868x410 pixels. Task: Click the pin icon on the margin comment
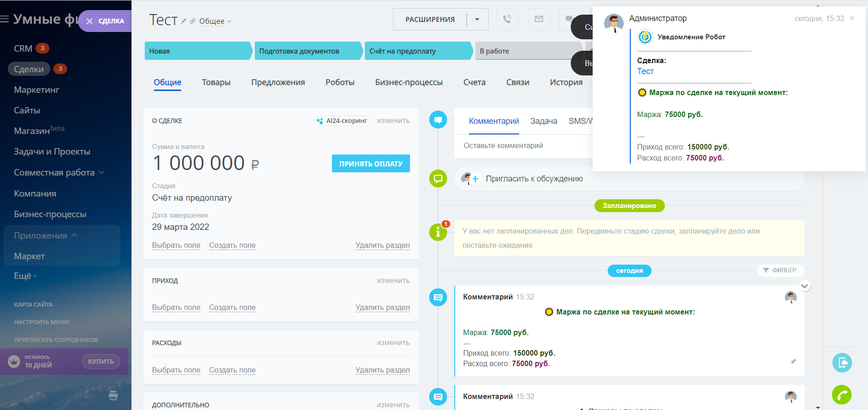pos(793,362)
